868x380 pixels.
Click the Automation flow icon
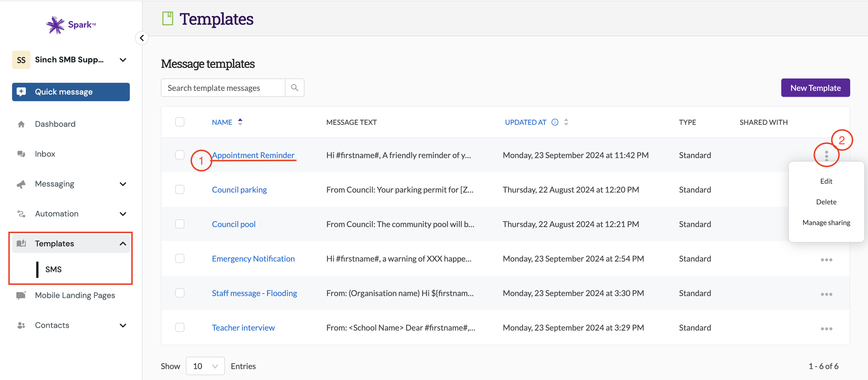[x=21, y=214]
